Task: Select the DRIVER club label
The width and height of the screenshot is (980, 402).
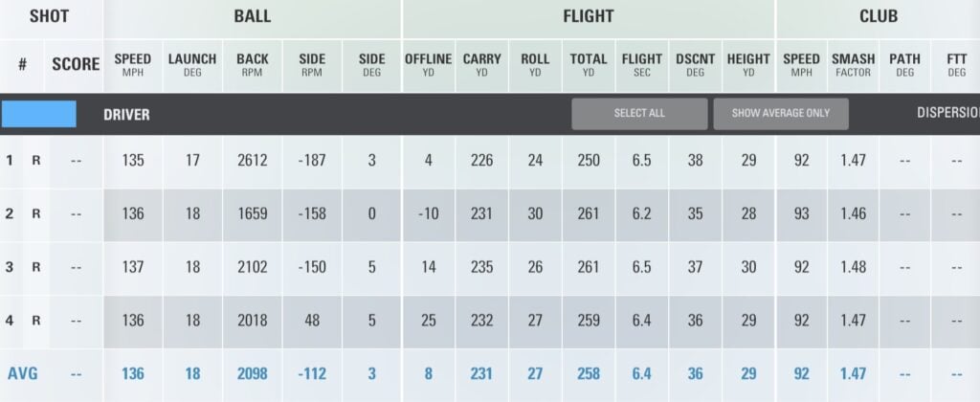Action: click(x=126, y=115)
